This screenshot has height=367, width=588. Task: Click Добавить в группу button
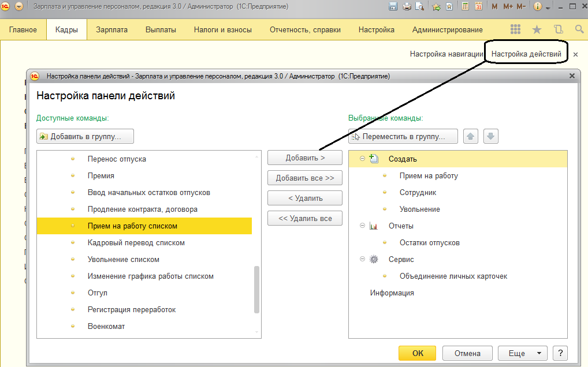pyautogui.click(x=85, y=136)
